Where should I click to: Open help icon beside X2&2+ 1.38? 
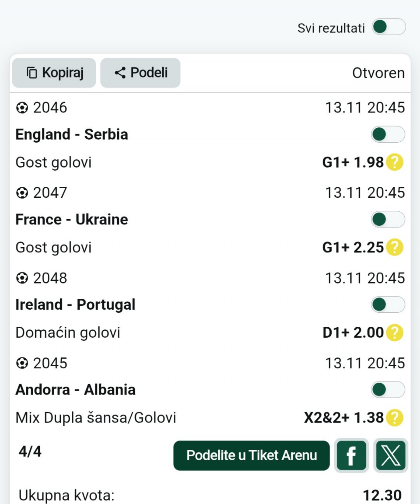[394, 418]
